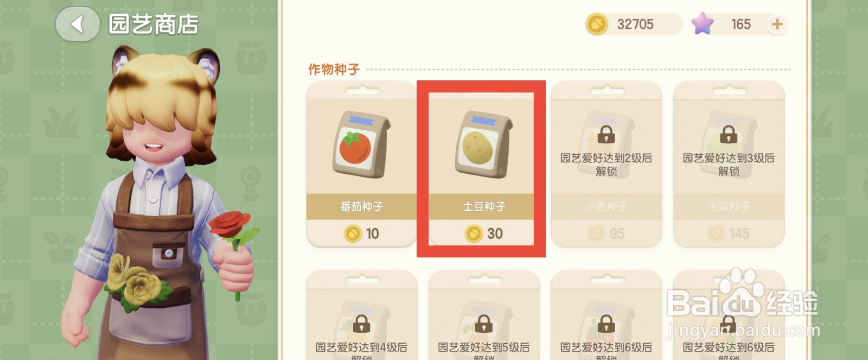Viewport: 868px width, 360px height.
Task: Buy tomato seeds for 10 coins
Action: coord(362,233)
